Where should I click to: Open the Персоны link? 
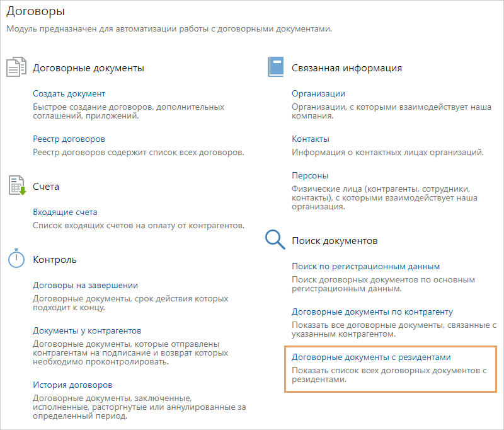click(x=310, y=175)
